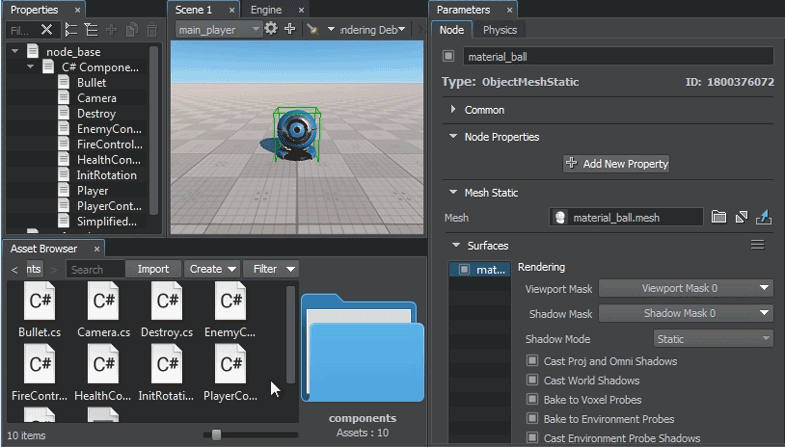Switch to the Engine tab
Screen dimensions: 785x447
point(266,9)
